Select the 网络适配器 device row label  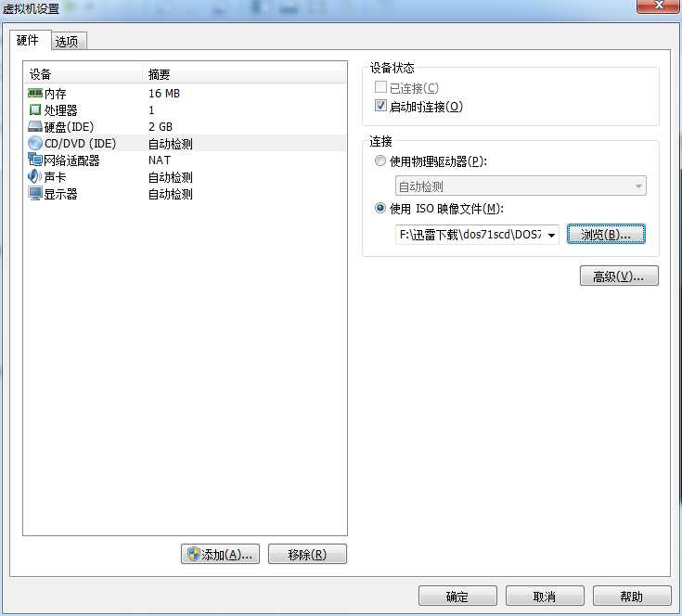coord(72,160)
